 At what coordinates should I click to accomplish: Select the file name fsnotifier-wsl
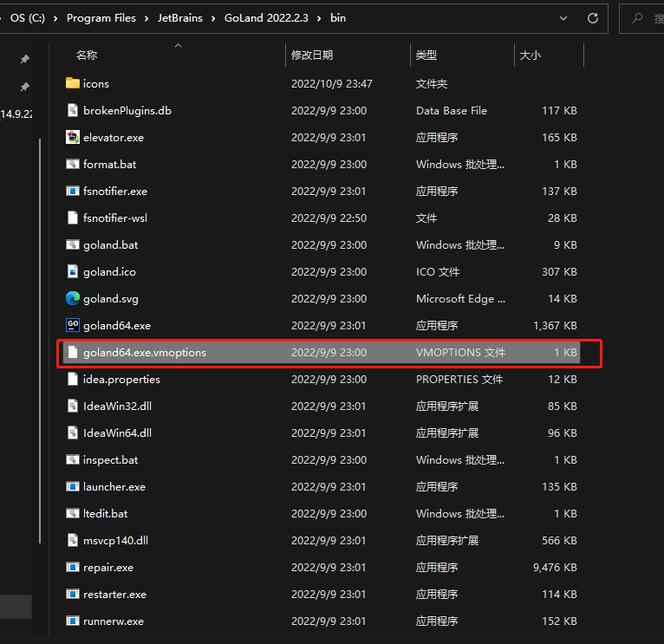(115, 218)
